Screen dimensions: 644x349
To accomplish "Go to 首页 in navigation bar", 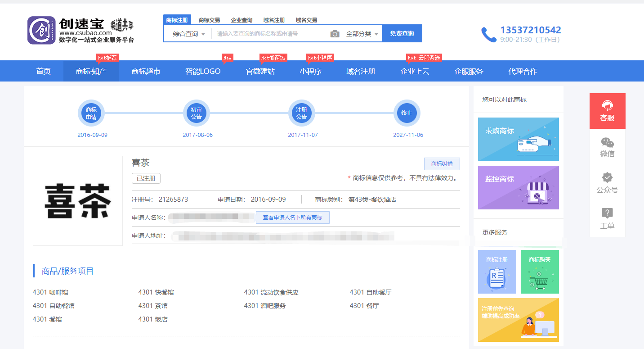I will pos(44,71).
